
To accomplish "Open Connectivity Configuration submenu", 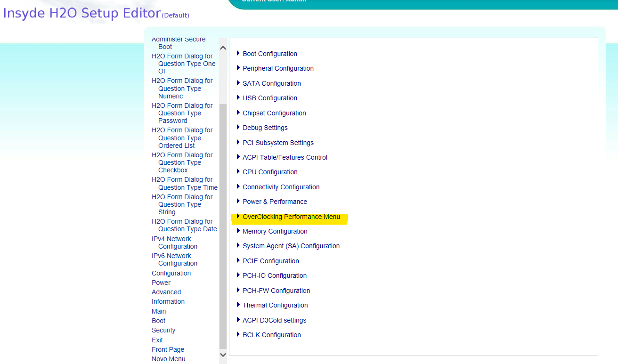I will 281,187.
